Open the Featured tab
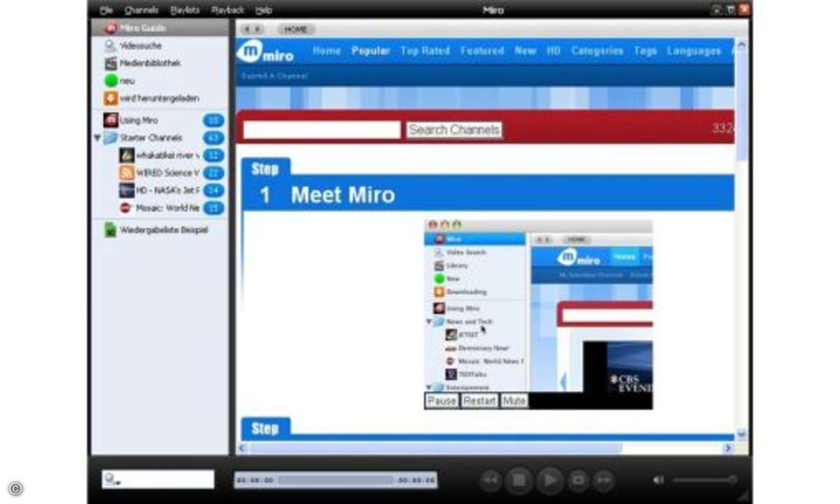 [x=482, y=51]
